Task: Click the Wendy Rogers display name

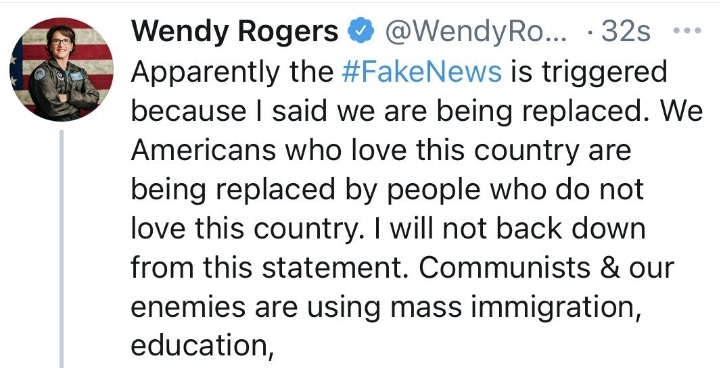Action: coord(235,31)
